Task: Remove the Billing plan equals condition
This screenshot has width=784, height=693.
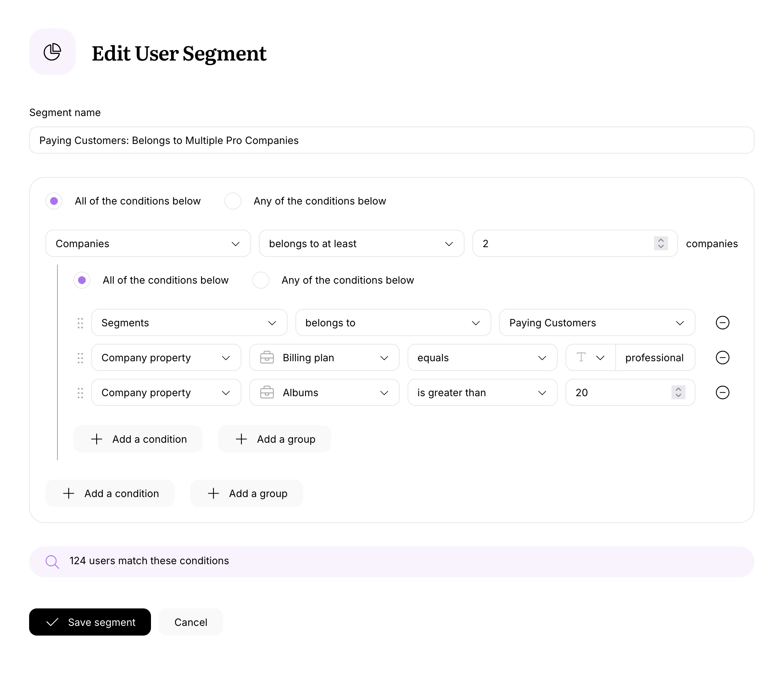Action: click(x=722, y=357)
